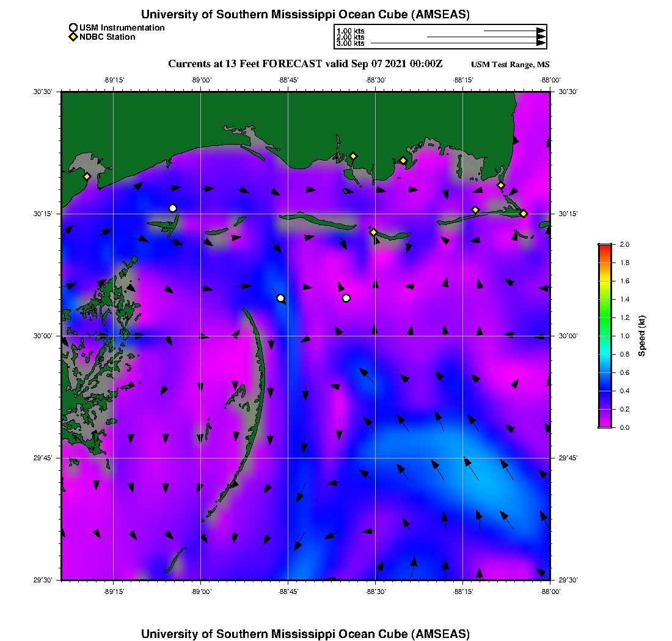Image resolution: width=672 pixels, height=641 pixels.
Task: Click the USM Instrumentation legend circle icon
Action: click(73, 28)
